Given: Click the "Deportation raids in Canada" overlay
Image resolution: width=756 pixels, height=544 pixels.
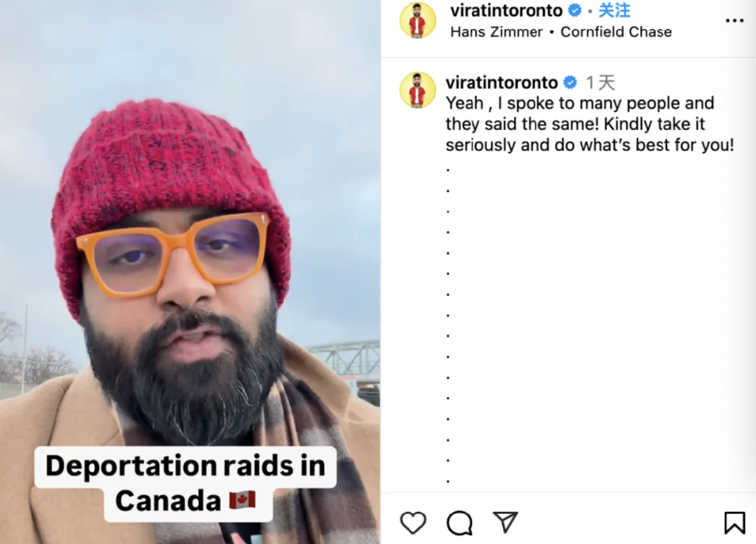Looking at the screenshot, I should pos(185,483).
